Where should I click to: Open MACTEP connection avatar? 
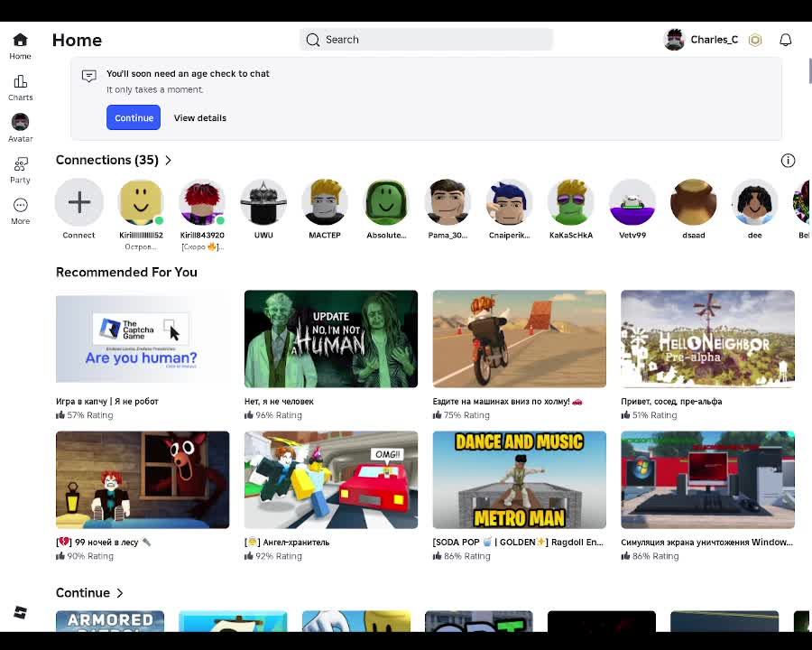[325, 202]
